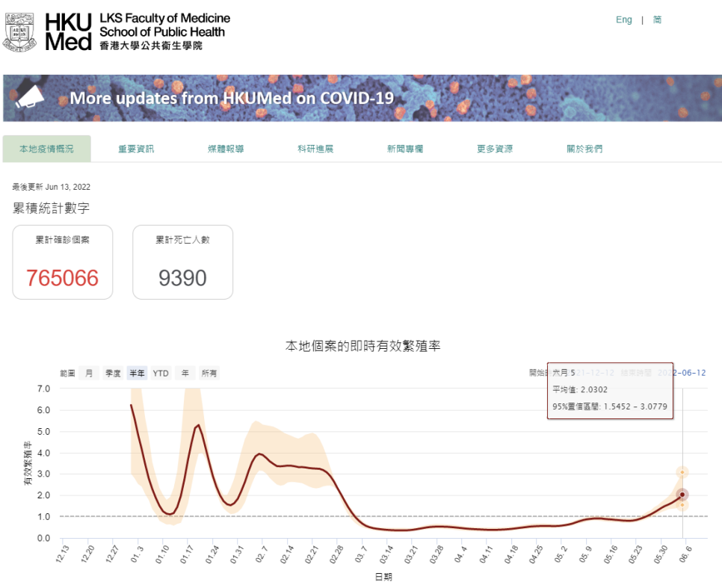The width and height of the screenshot is (722, 588).
Task: Open the 更多資源 tab
Action: coord(495,149)
